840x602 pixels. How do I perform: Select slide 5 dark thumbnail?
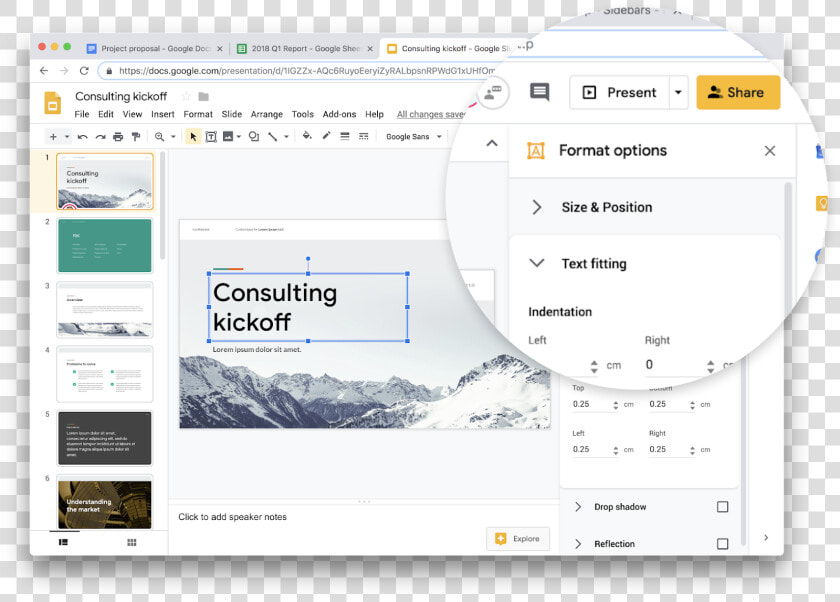click(105, 438)
